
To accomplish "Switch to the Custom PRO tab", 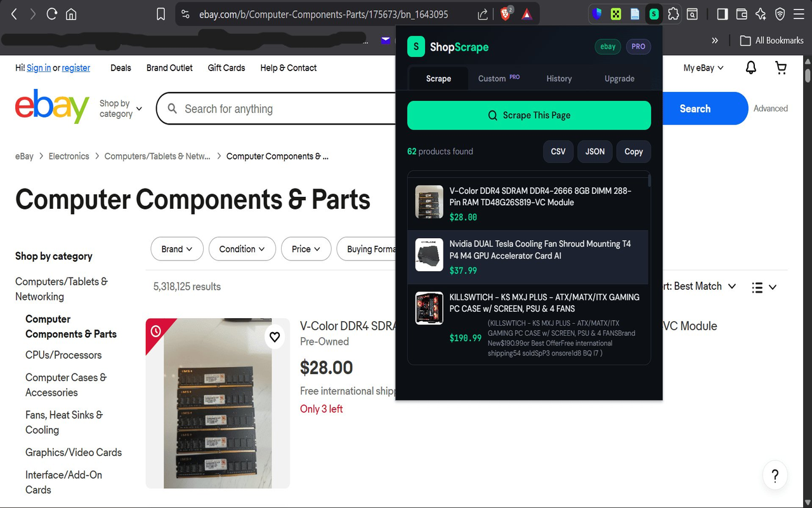I will pyautogui.click(x=499, y=78).
